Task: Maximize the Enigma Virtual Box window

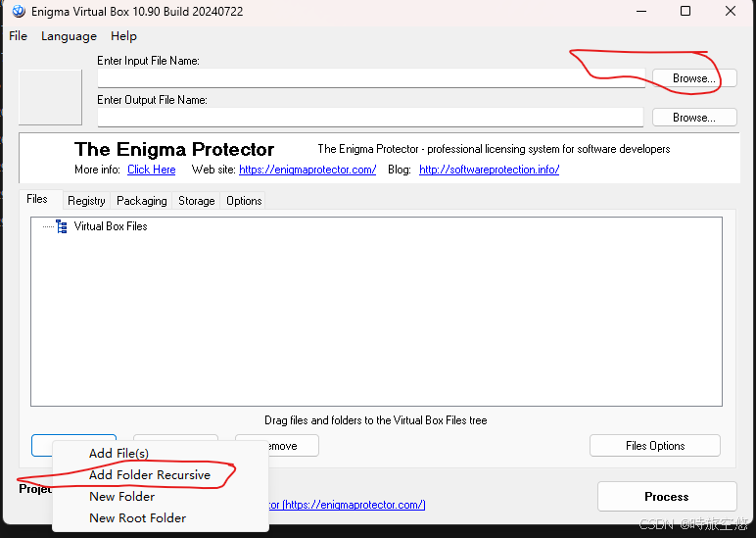Action: coord(685,11)
